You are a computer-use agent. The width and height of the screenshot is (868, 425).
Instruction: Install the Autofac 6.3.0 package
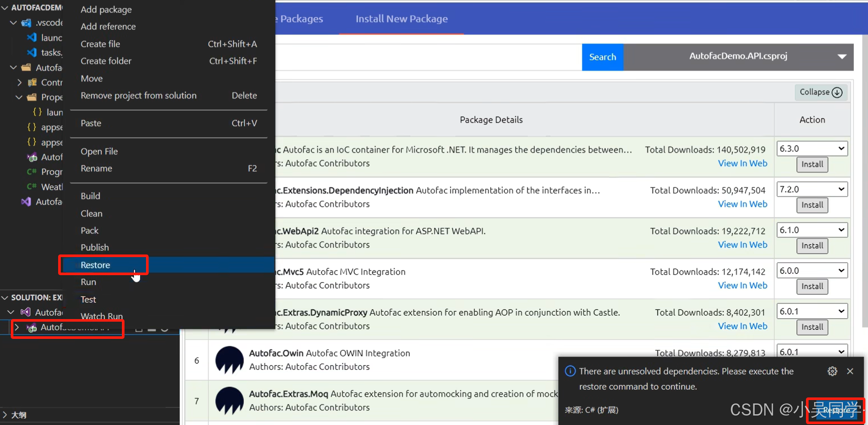pos(812,164)
